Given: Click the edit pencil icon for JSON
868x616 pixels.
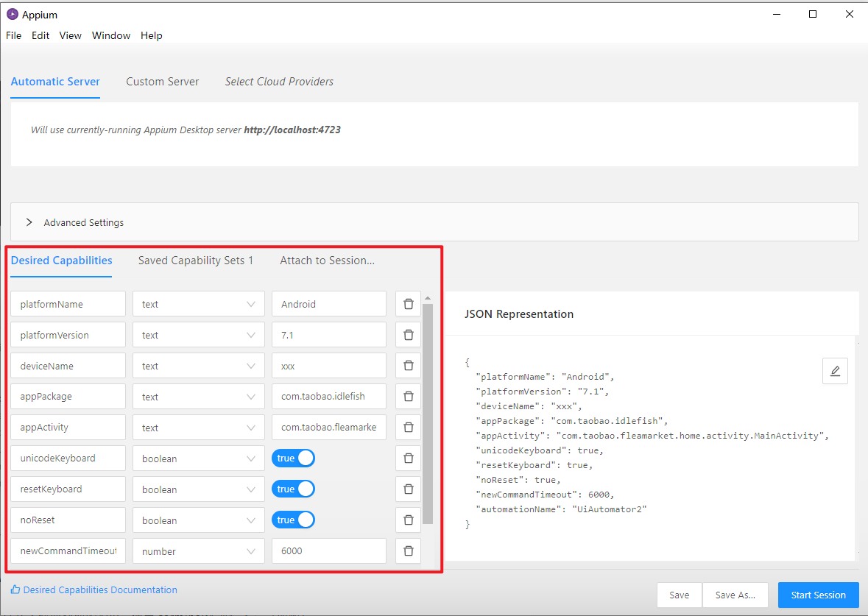Looking at the screenshot, I should 835,371.
